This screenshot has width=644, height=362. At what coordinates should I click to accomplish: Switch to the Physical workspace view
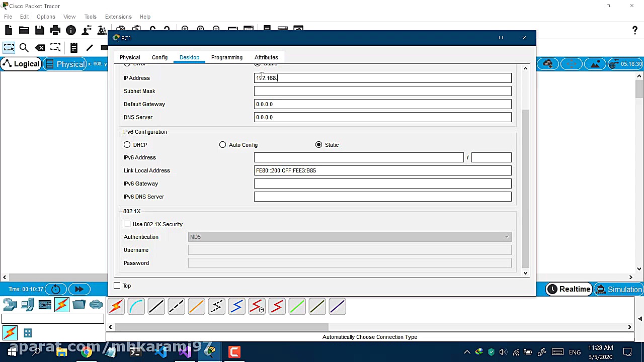tap(64, 64)
